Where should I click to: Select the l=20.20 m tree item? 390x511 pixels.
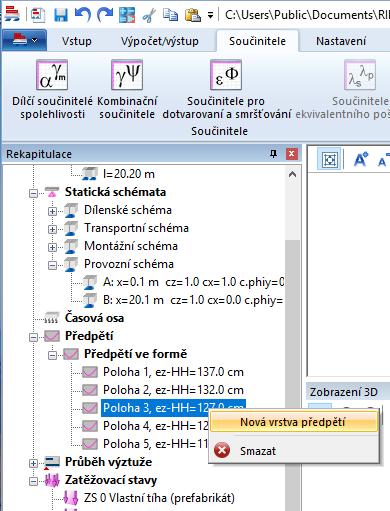129,174
